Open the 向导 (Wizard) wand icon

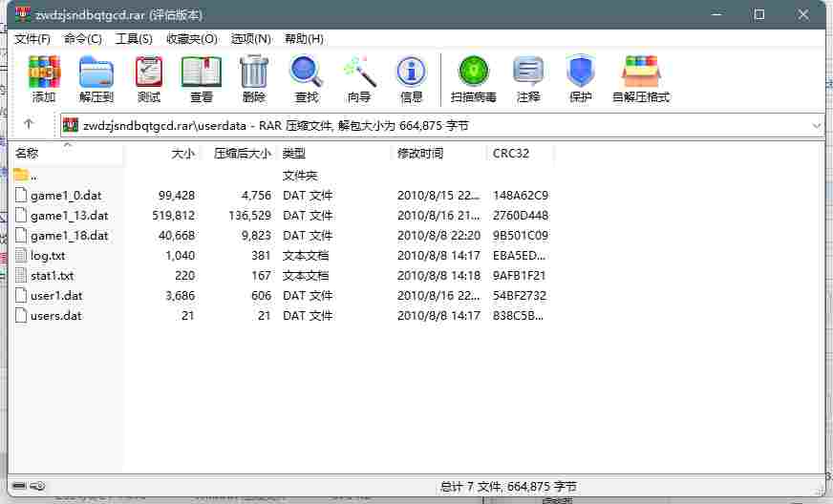coord(359,72)
